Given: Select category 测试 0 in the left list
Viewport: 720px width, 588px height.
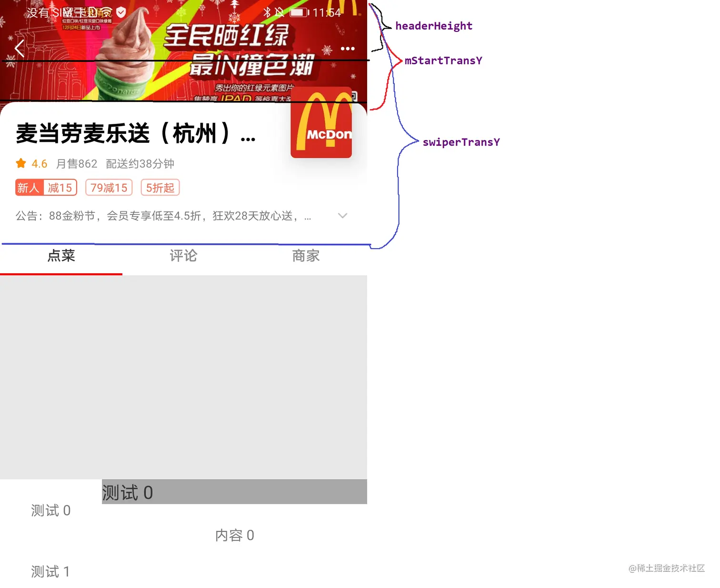Looking at the screenshot, I should pyautogui.click(x=51, y=510).
